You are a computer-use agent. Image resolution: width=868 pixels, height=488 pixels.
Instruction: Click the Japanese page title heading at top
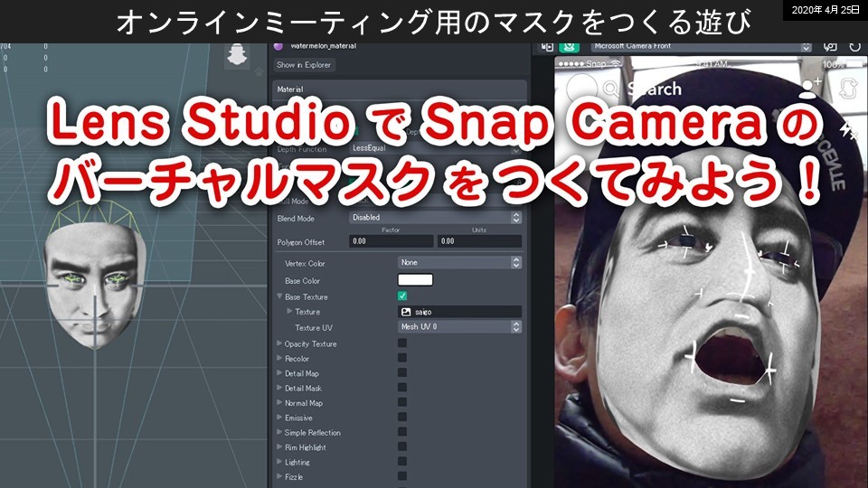point(434,22)
